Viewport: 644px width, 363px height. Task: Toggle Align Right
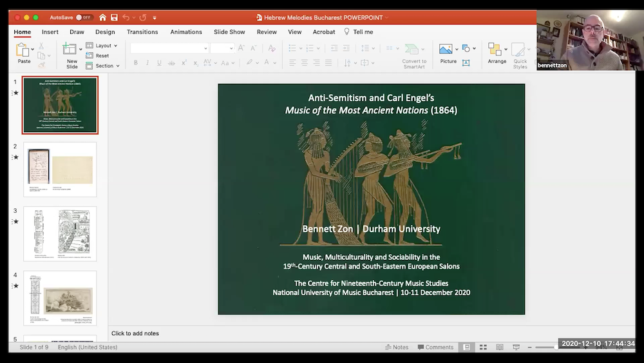point(316,63)
